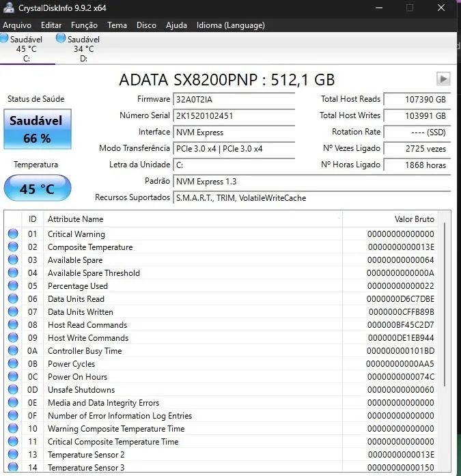Image resolution: width=461 pixels, height=476 pixels.
Task: Click status icon of Power On Hours row
Action: point(13,376)
